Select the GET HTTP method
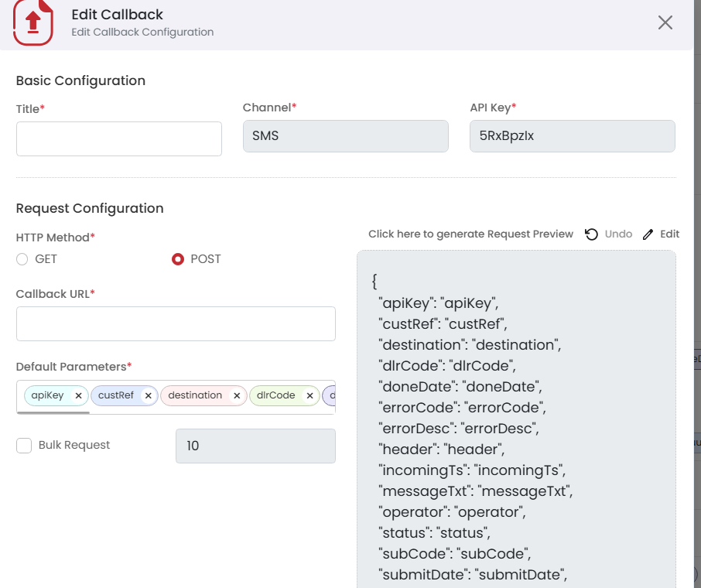The width and height of the screenshot is (701, 588). click(x=22, y=259)
